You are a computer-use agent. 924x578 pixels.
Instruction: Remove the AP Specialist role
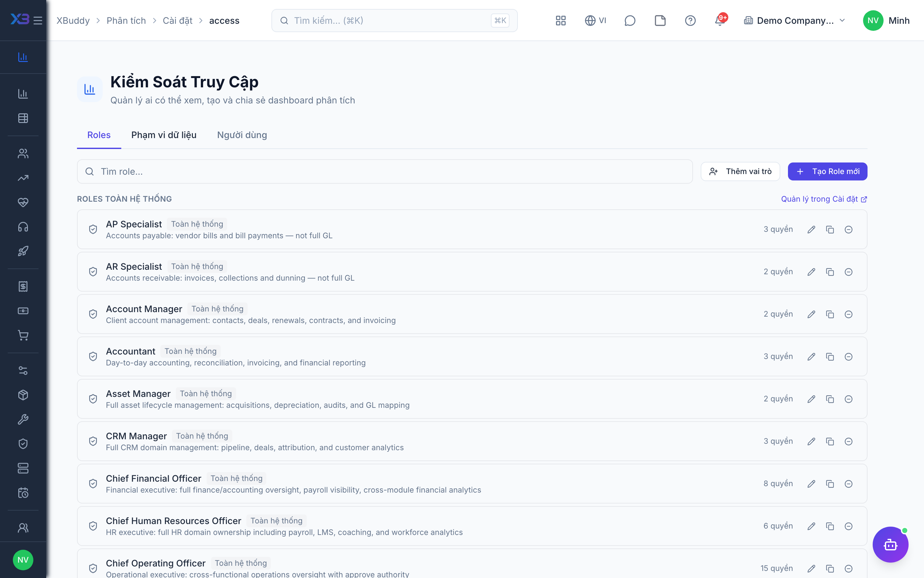point(848,229)
